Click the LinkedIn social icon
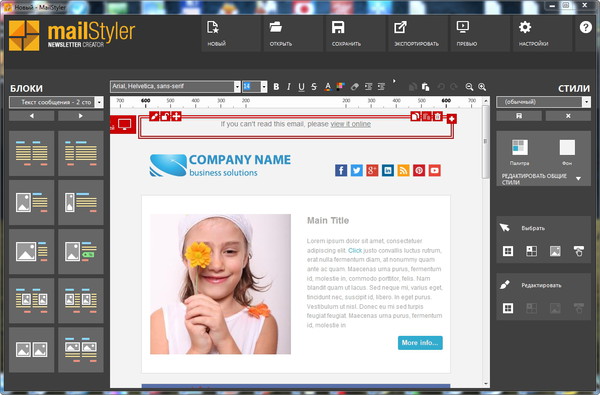 tap(388, 170)
